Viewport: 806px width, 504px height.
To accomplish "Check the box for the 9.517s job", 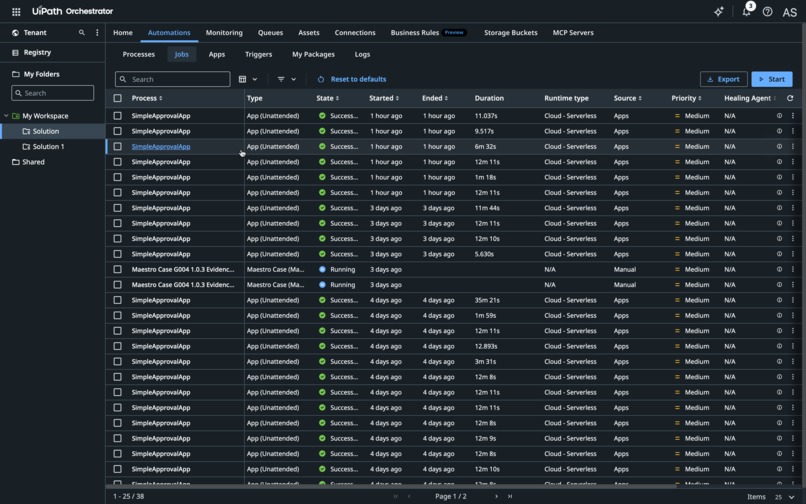I will [x=118, y=131].
